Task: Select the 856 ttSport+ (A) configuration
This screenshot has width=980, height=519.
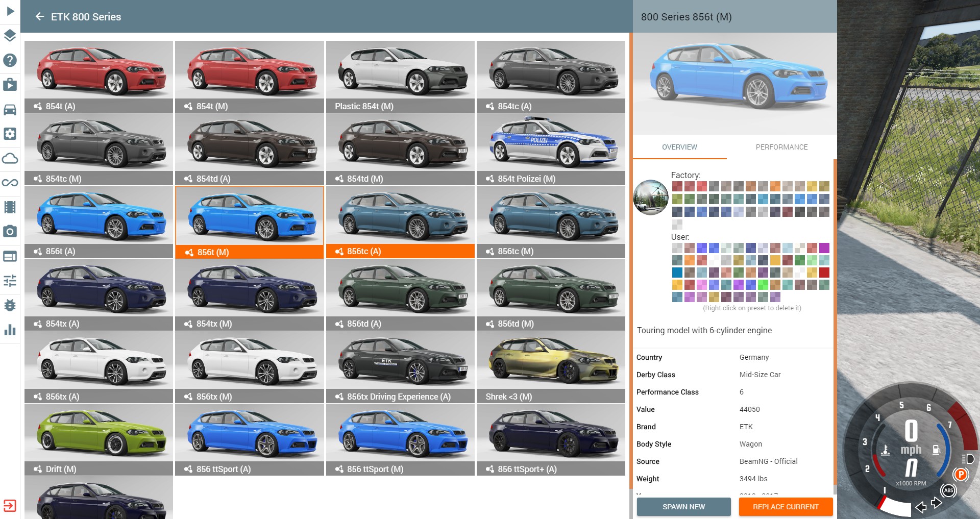Action: point(551,439)
